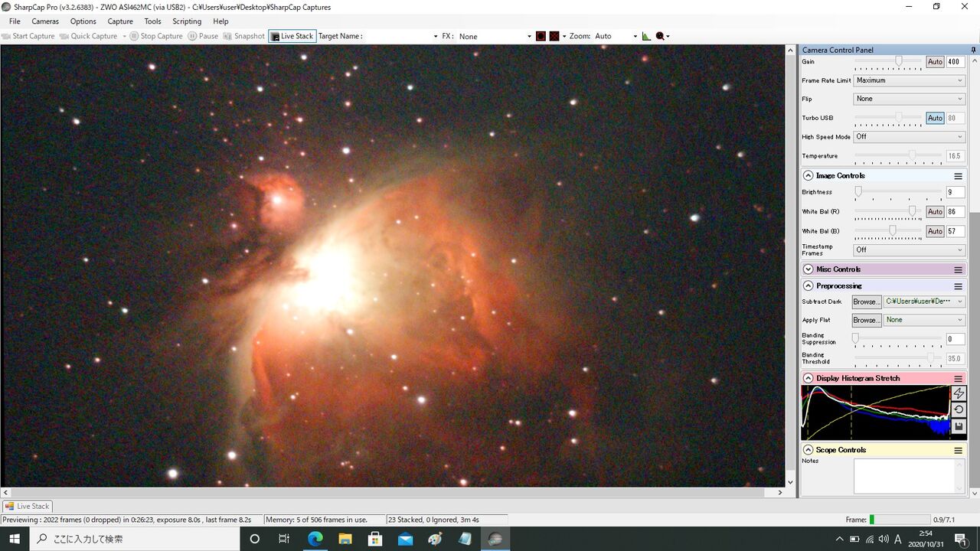The image size is (980, 551).
Task: Click the focus assistant magnifier icon
Action: [x=660, y=36]
